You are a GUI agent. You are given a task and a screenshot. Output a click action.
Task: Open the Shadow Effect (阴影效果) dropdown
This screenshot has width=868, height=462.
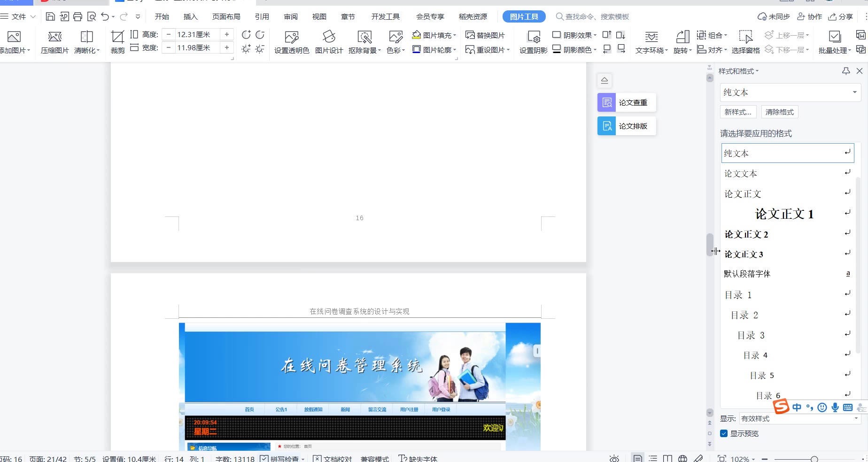[574, 35]
